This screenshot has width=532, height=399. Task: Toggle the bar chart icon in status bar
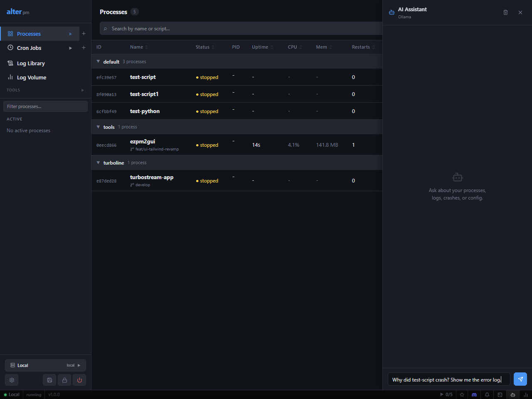click(x=526, y=394)
